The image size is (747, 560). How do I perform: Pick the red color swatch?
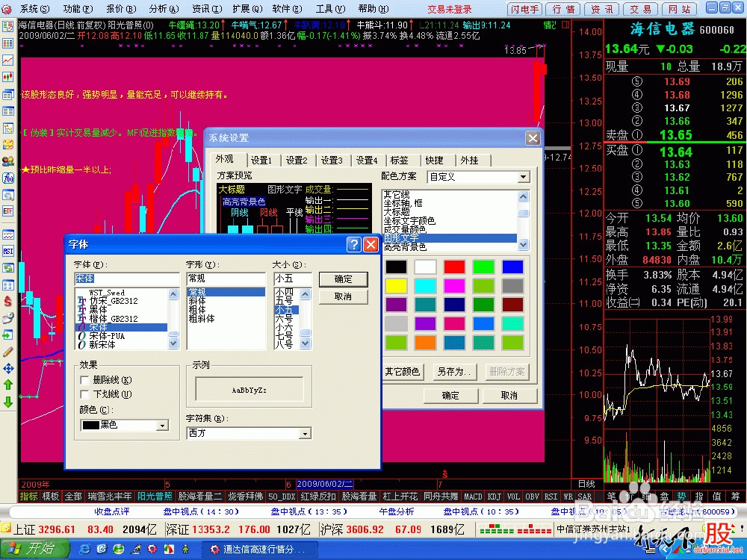454,267
